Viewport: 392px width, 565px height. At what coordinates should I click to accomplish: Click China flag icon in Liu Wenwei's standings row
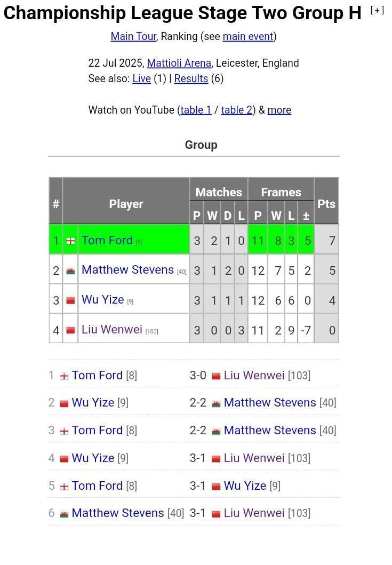70,330
